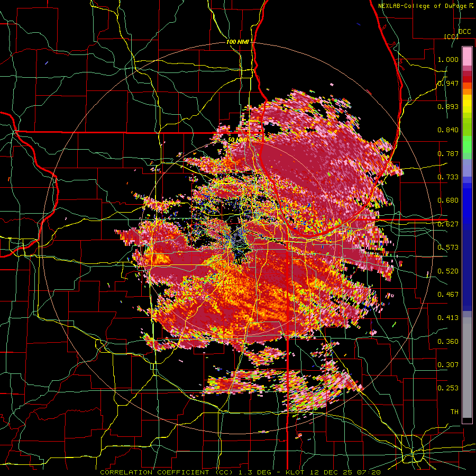This screenshot has height=476, width=476.
Task: Click the KLOT 12 DEC 25 07:20 timestamp
Action: [333, 472]
